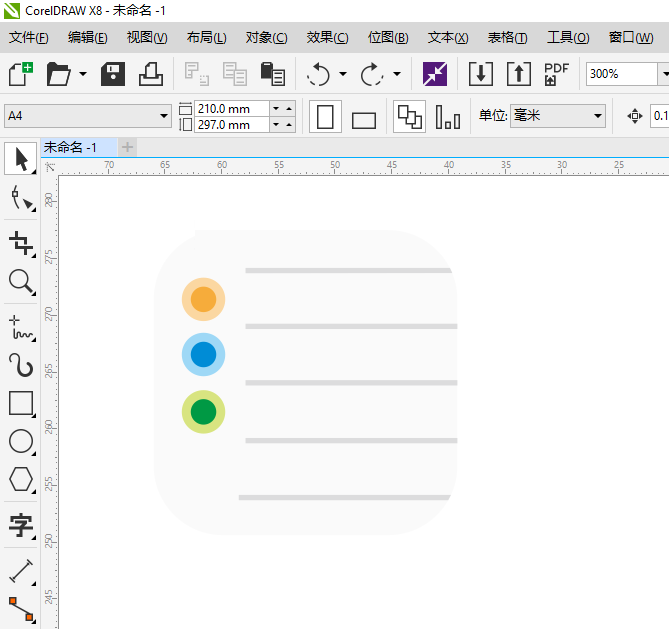This screenshot has height=629, width=669.
Task: Select the Ellipse tool
Action: coord(21,441)
